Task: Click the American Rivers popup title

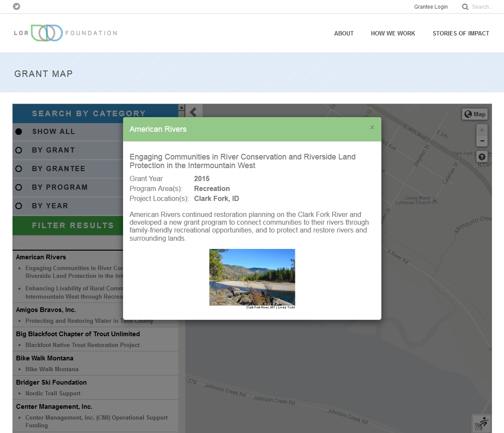Action: coord(158,129)
